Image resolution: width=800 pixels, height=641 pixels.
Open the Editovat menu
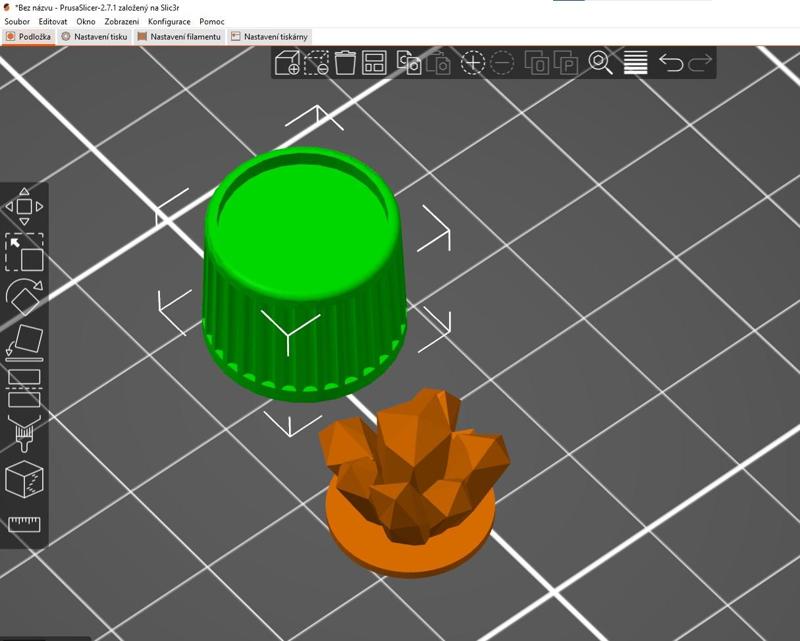click(53, 21)
